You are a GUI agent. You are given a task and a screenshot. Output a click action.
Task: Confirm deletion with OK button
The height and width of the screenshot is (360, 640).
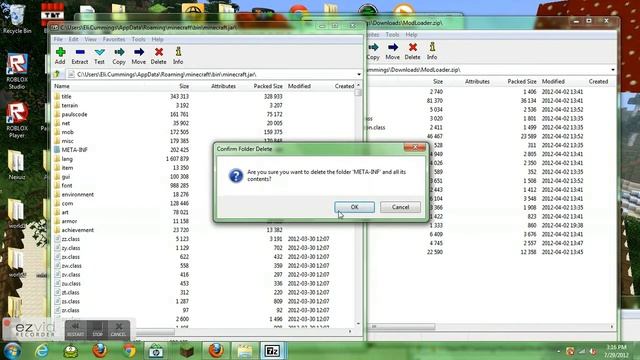click(x=354, y=207)
